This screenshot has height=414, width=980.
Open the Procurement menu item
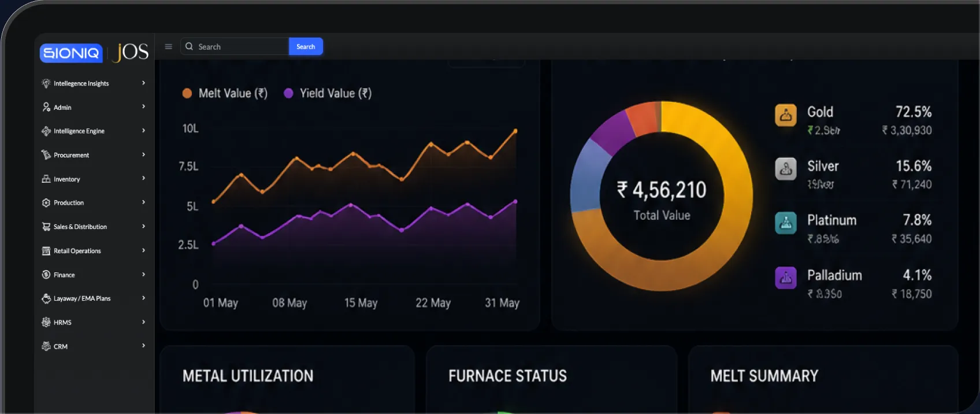(94, 155)
